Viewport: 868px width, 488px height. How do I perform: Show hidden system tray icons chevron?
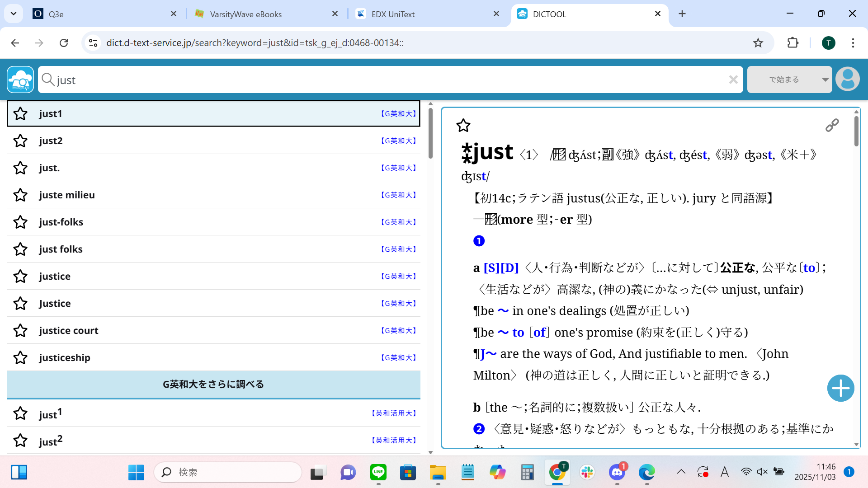681,472
